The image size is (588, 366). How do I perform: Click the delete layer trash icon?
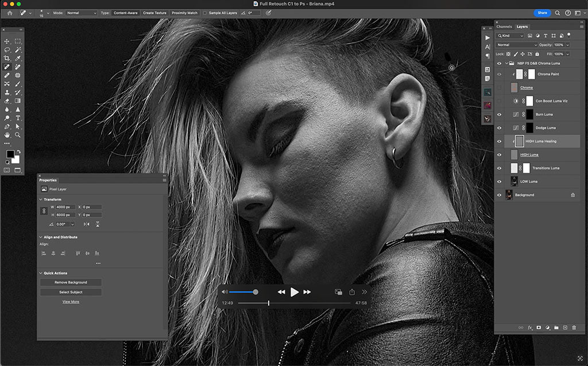coord(574,328)
